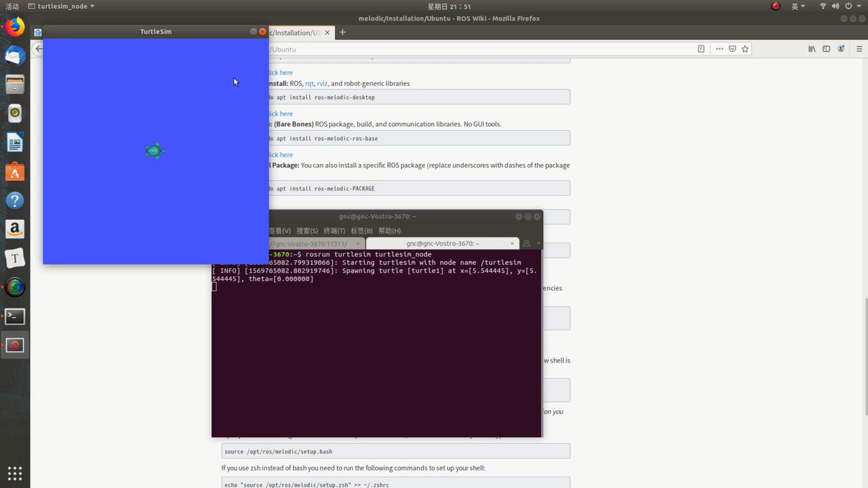Click the red recording indicator in the top bar
Image resolution: width=868 pixels, height=488 pixels.
(x=776, y=6)
